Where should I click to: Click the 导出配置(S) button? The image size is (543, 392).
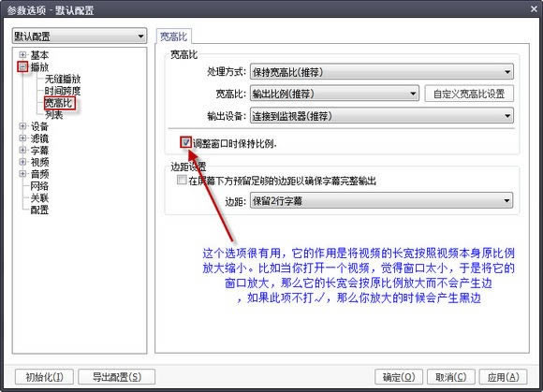pos(117,377)
